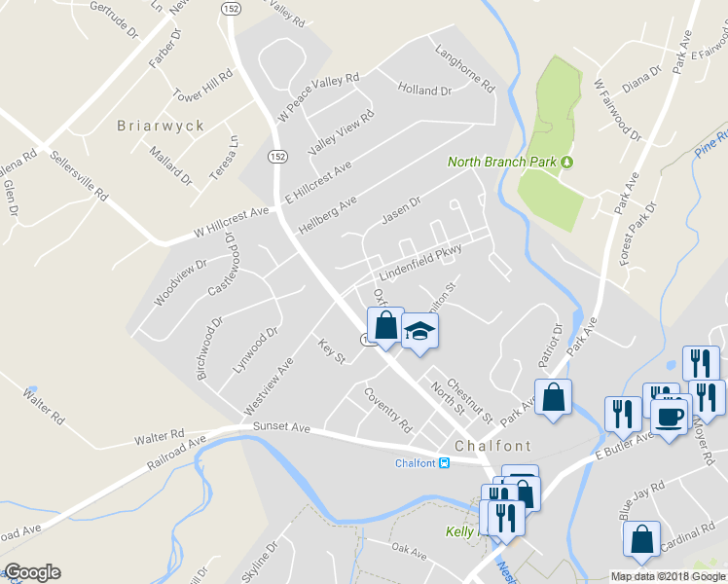Click the Lindenfield Pkwy street label
This screenshot has width=728, height=584.
pos(420,262)
